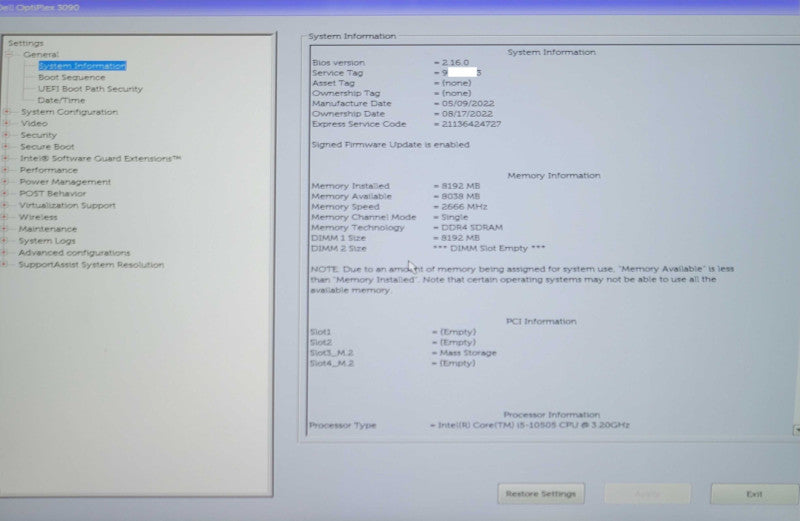Click the scroll-down arrow of info panel

pyautogui.click(x=796, y=430)
